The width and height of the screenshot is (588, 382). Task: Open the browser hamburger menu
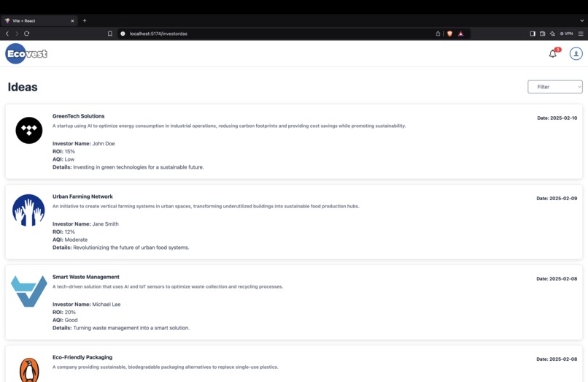[x=581, y=34]
